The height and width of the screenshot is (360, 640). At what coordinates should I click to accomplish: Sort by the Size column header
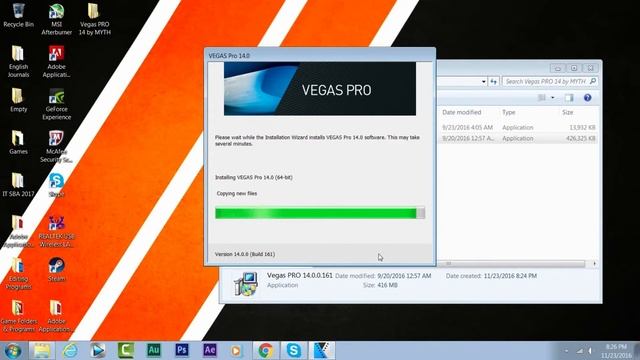[568, 112]
